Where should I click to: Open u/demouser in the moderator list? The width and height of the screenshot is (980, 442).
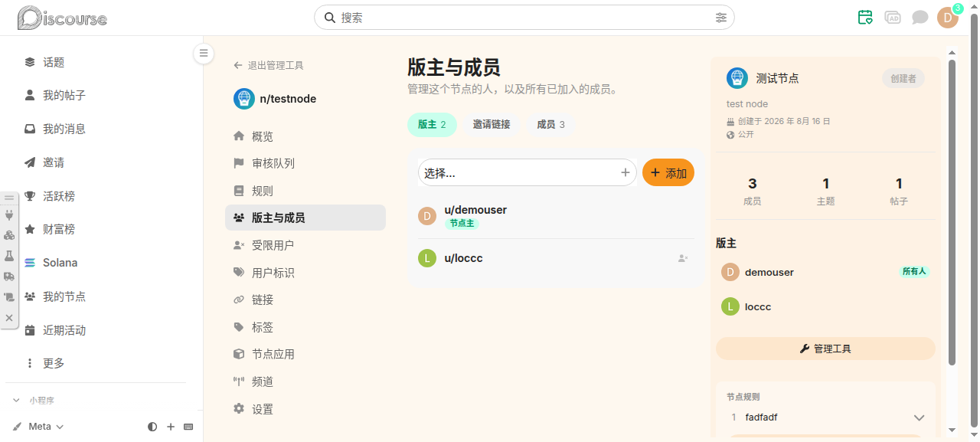pyautogui.click(x=475, y=210)
